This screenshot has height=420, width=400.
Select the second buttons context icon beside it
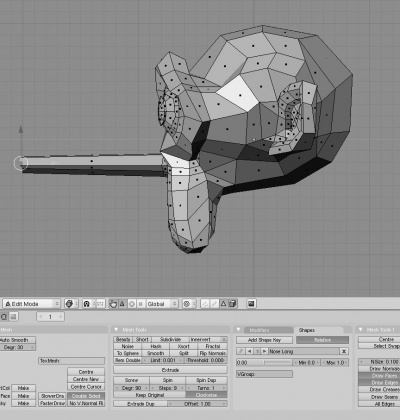click(13, 317)
